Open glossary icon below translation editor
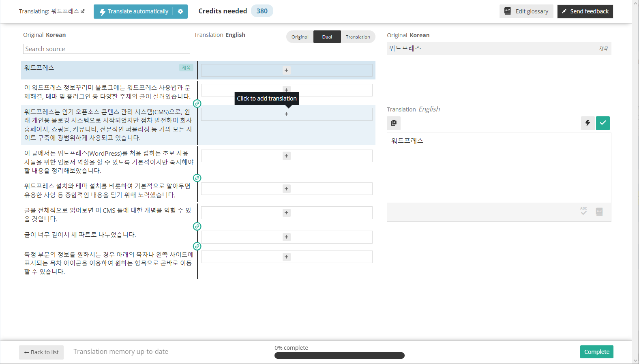The image size is (639, 364). 599,212
